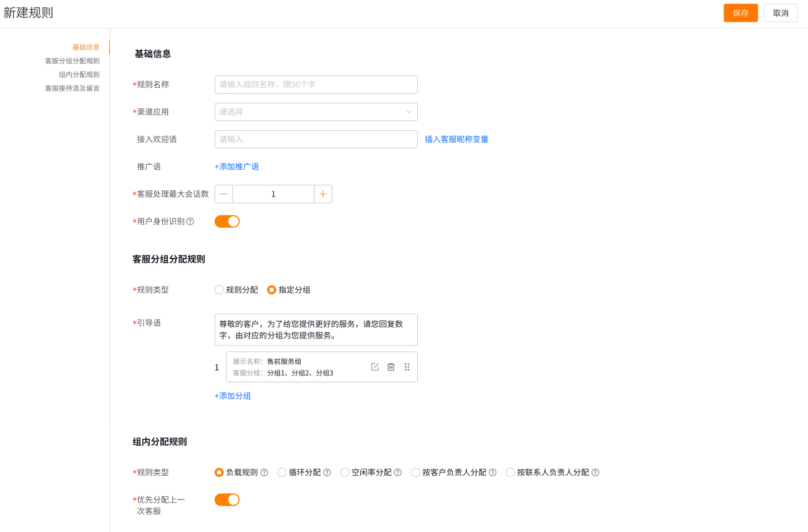Click 插入客服昵称变量 link
This screenshot has width=808, height=532.
pyautogui.click(x=457, y=139)
